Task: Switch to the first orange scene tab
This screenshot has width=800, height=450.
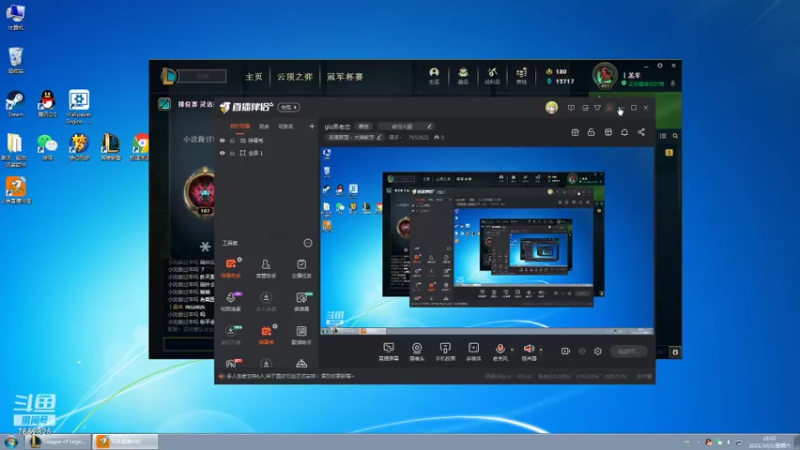Action: pos(240,126)
